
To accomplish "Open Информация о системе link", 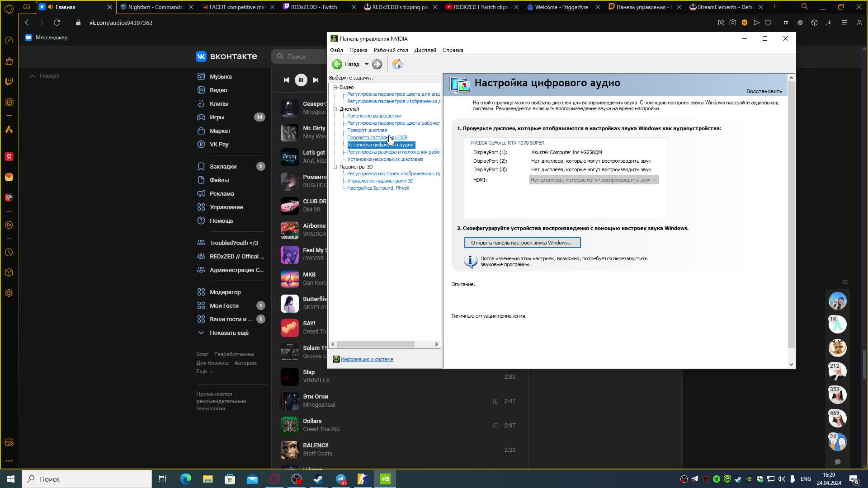I will [x=367, y=359].
